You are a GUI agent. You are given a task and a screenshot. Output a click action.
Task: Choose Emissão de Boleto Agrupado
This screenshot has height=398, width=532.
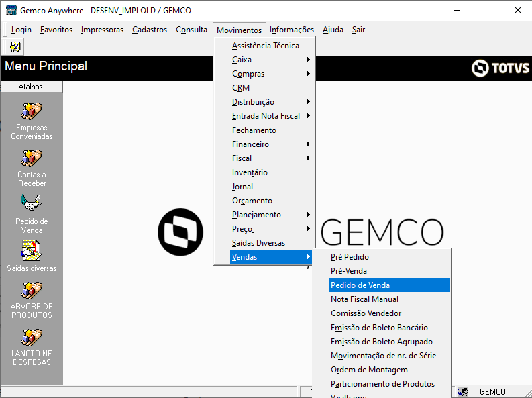[x=390, y=342]
